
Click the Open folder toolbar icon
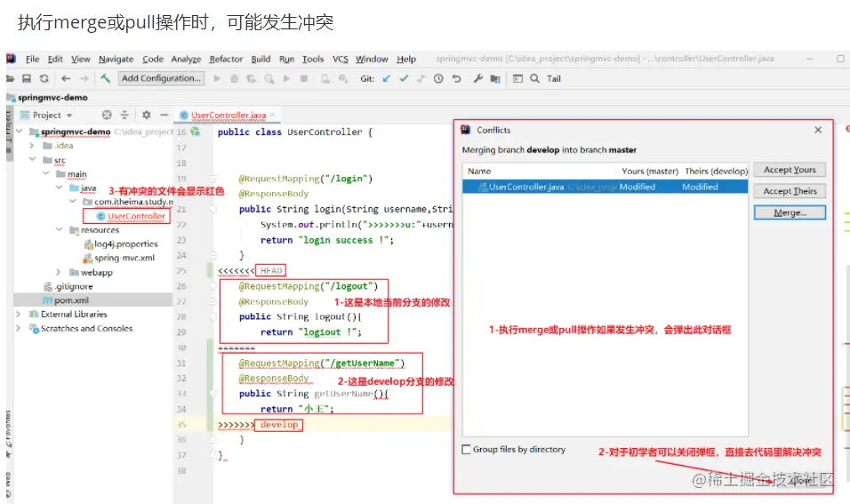(x=9, y=78)
